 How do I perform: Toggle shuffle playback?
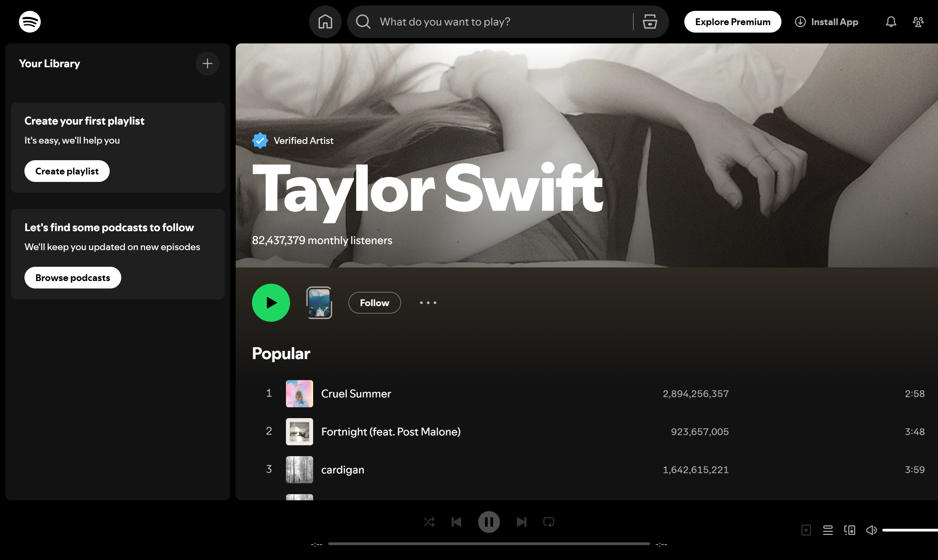[429, 522]
